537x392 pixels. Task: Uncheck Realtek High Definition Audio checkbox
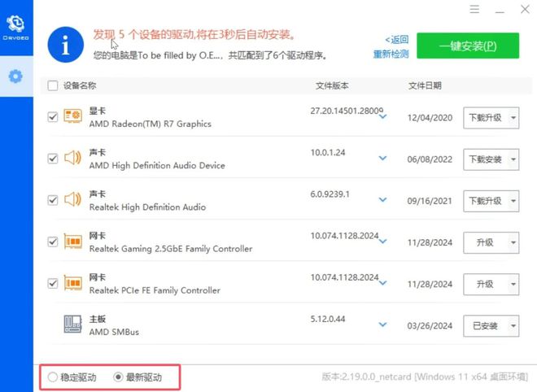point(53,200)
